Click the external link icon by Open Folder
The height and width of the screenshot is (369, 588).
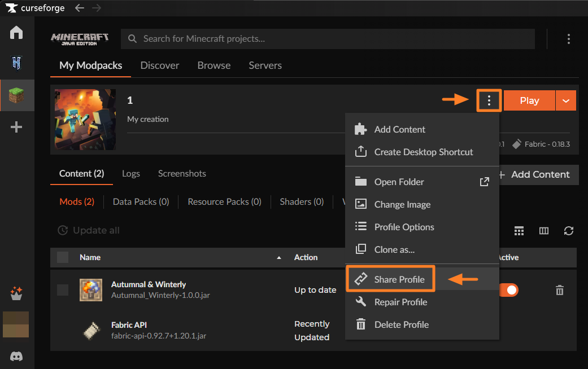pyautogui.click(x=485, y=182)
